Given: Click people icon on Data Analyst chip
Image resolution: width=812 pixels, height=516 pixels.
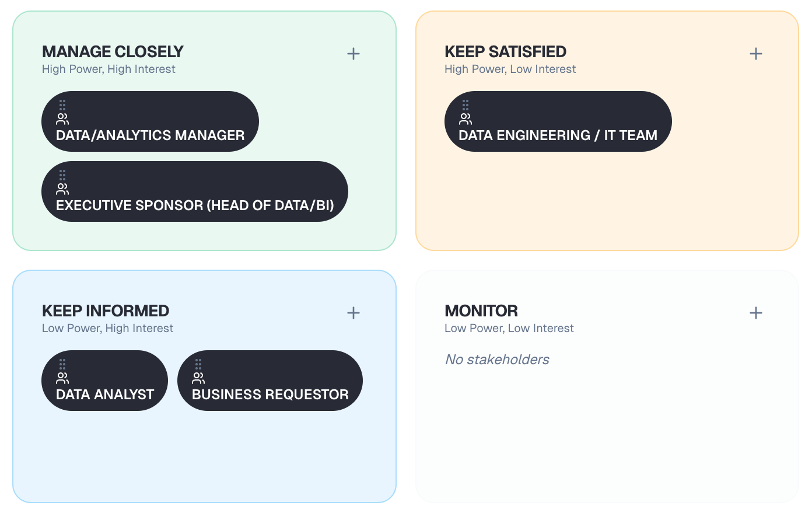Looking at the screenshot, I should tap(62, 378).
